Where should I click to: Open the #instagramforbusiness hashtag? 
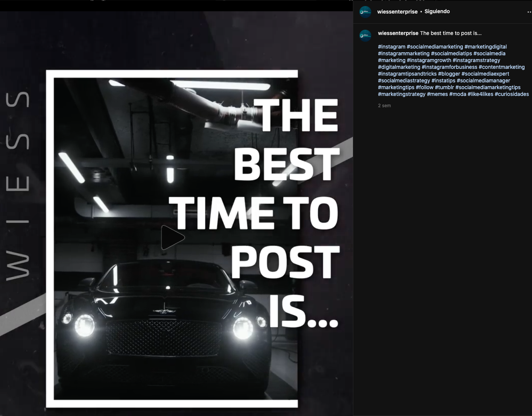(x=450, y=67)
